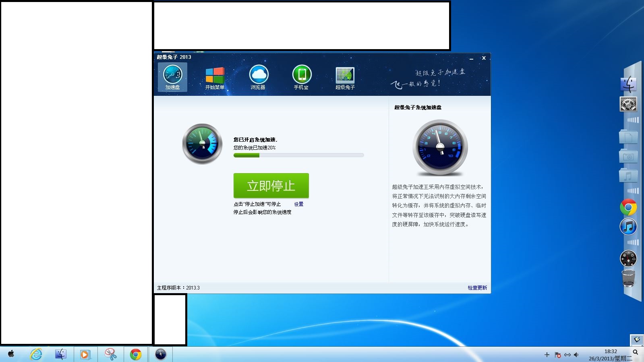
Task: Open Finder from the side dock
Action: pyautogui.click(x=628, y=85)
